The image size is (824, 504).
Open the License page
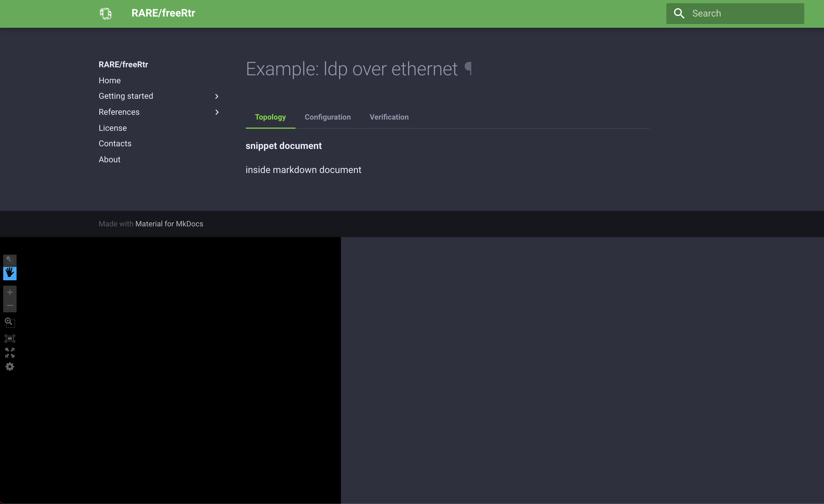click(x=112, y=128)
